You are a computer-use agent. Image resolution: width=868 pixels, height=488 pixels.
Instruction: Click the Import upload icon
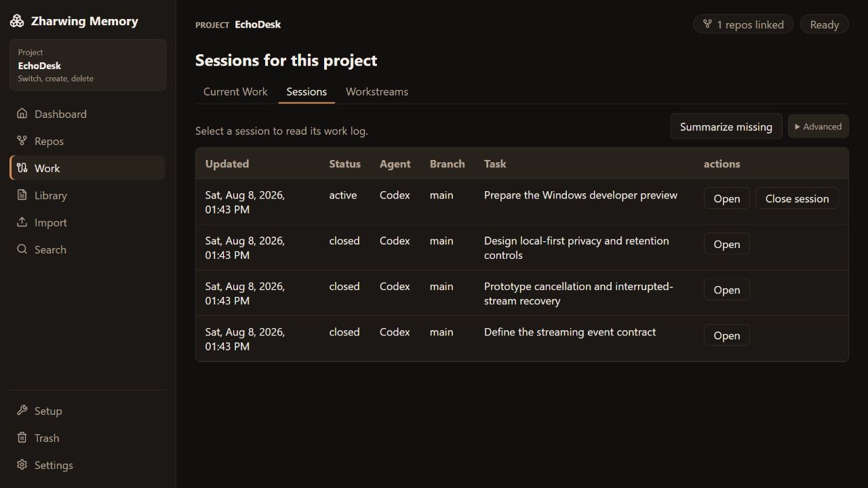pos(22,222)
